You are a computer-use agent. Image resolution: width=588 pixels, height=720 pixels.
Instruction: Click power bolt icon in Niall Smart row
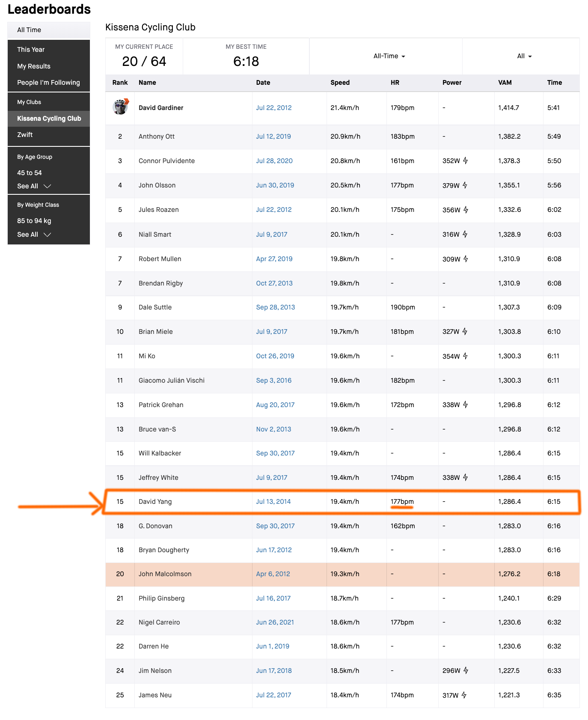click(465, 234)
